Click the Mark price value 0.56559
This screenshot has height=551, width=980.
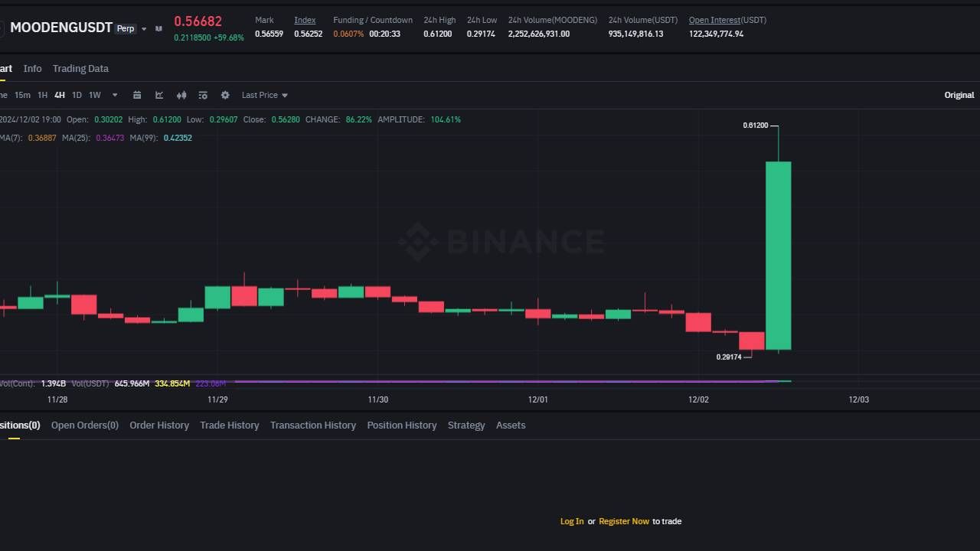(x=269, y=34)
